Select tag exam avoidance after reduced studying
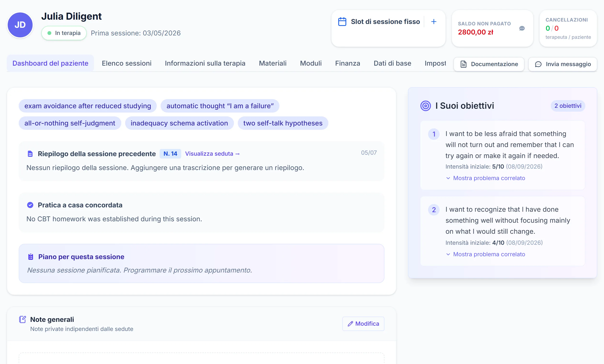604x364 pixels. (x=87, y=106)
